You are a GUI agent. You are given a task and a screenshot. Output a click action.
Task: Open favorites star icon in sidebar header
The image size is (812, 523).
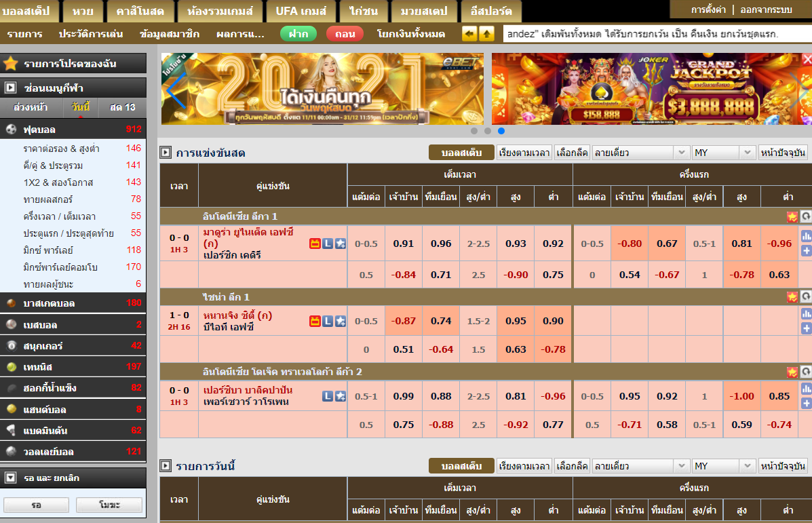[10, 64]
